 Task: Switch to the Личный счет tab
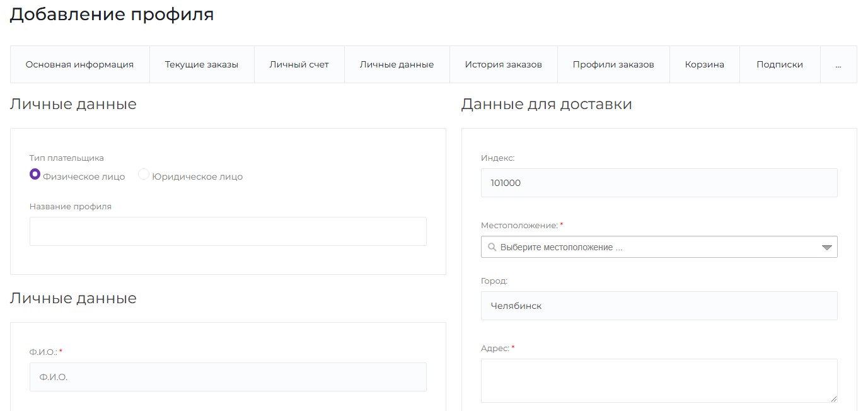point(298,64)
